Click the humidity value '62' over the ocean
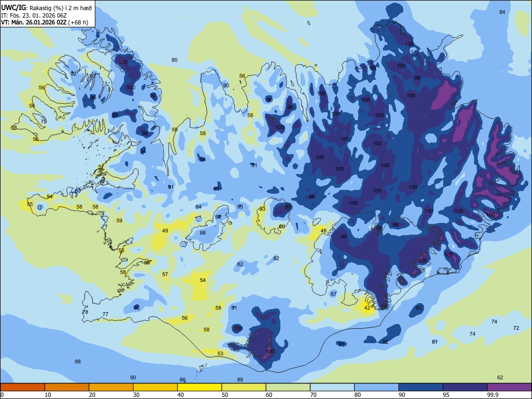Screen dimensions: 532x399 (500, 377)
